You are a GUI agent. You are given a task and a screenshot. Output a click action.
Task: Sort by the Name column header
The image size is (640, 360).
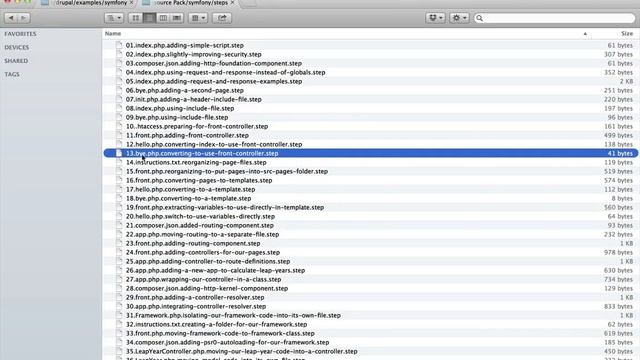click(x=113, y=33)
